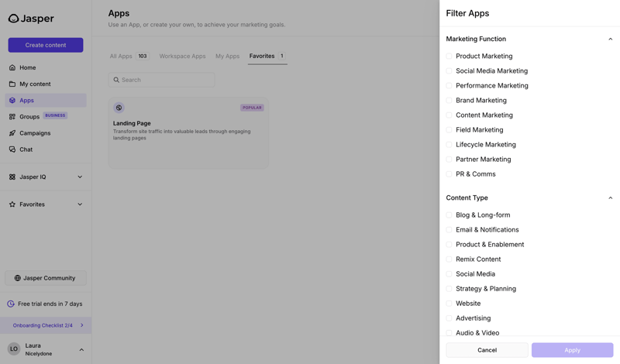
Task: Check the Social Media Marketing filter
Action: (x=449, y=70)
